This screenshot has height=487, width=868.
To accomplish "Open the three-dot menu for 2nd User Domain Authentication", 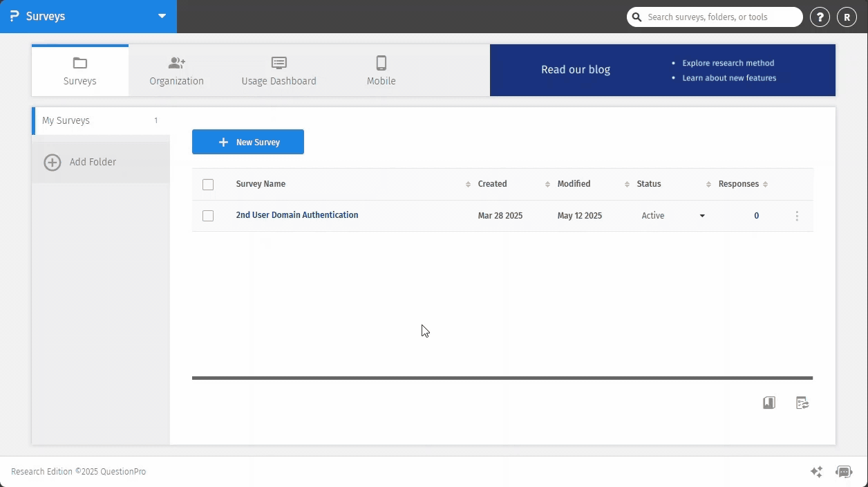I will [x=797, y=216].
